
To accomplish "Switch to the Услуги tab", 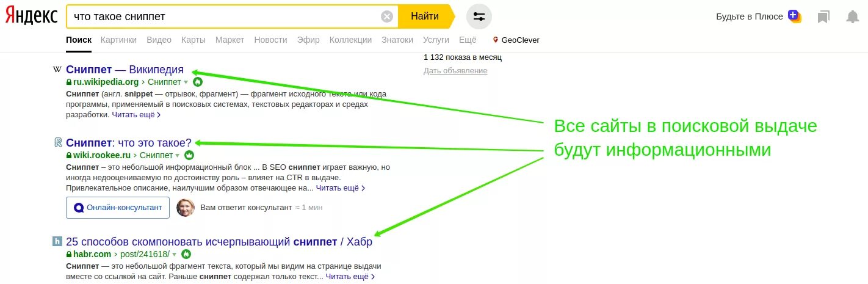I will (x=436, y=40).
